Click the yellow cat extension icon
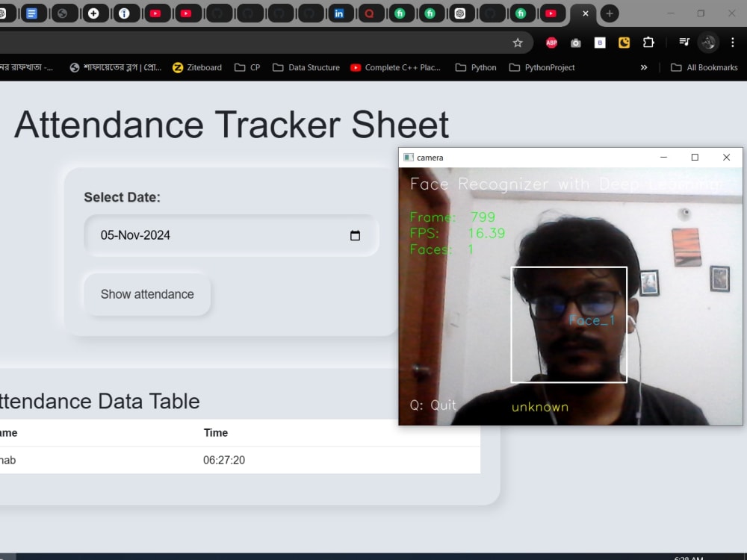This screenshot has width=747, height=560. click(x=624, y=43)
